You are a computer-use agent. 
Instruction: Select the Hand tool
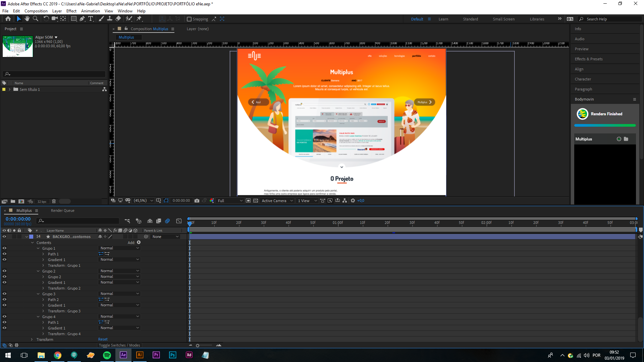[27, 19]
